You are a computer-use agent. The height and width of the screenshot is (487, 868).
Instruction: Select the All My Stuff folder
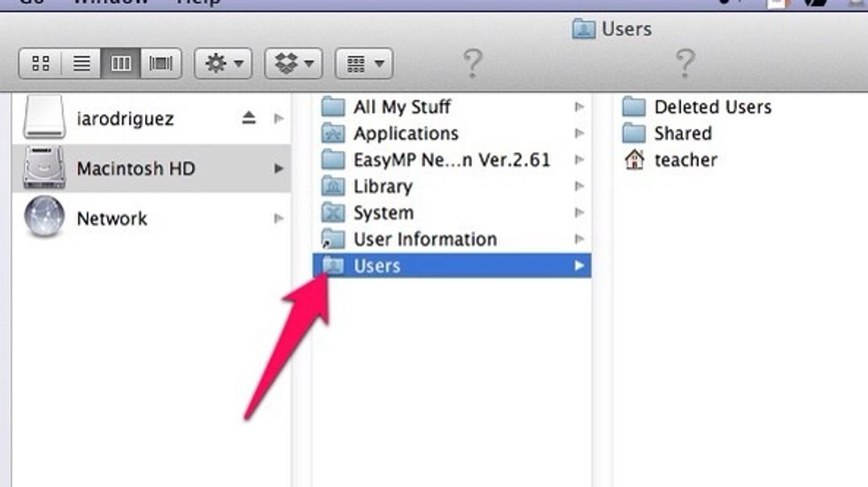(x=402, y=107)
